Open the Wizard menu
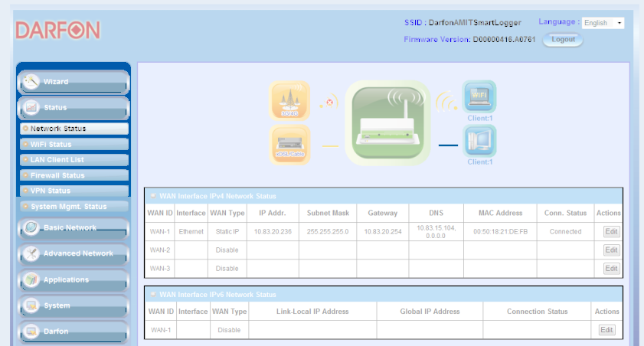 pyautogui.click(x=74, y=82)
